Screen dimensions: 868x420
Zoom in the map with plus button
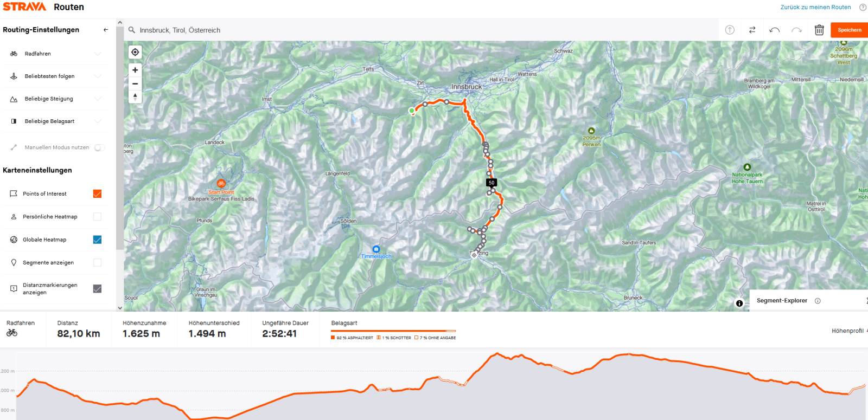[x=135, y=70]
